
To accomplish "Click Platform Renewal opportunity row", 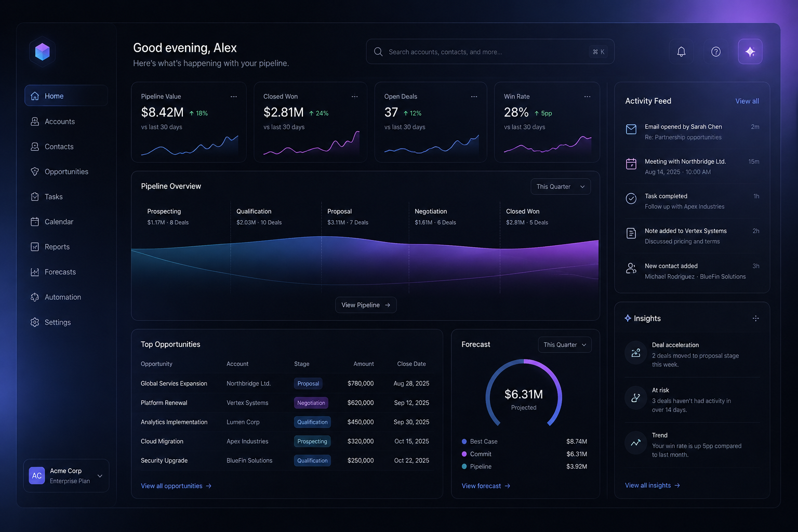I will pos(286,403).
